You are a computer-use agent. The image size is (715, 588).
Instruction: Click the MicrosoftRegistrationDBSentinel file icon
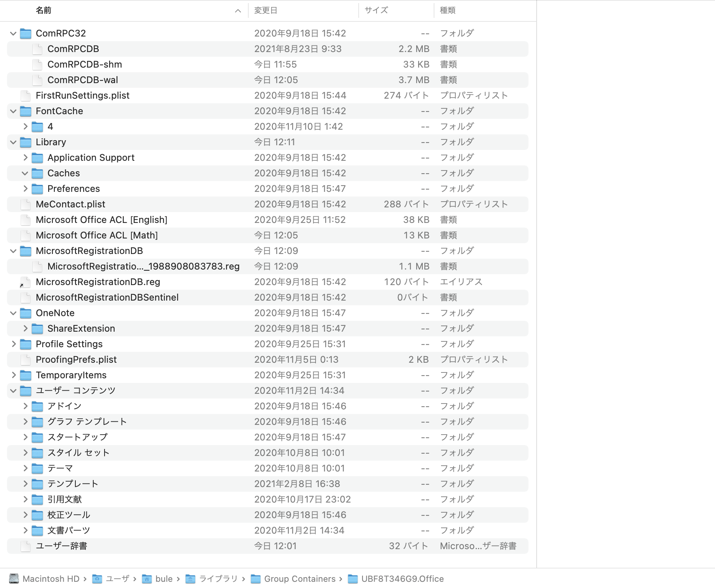tap(26, 297)
